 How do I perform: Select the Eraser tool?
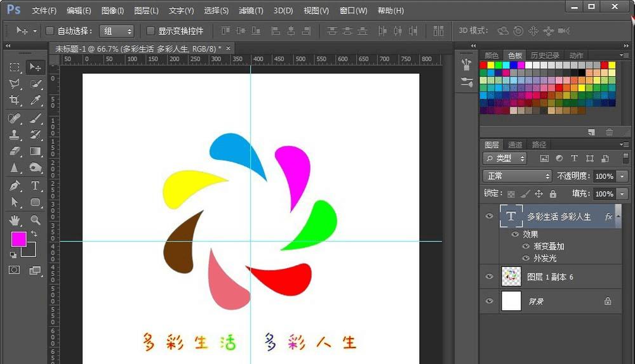(15, 151)
